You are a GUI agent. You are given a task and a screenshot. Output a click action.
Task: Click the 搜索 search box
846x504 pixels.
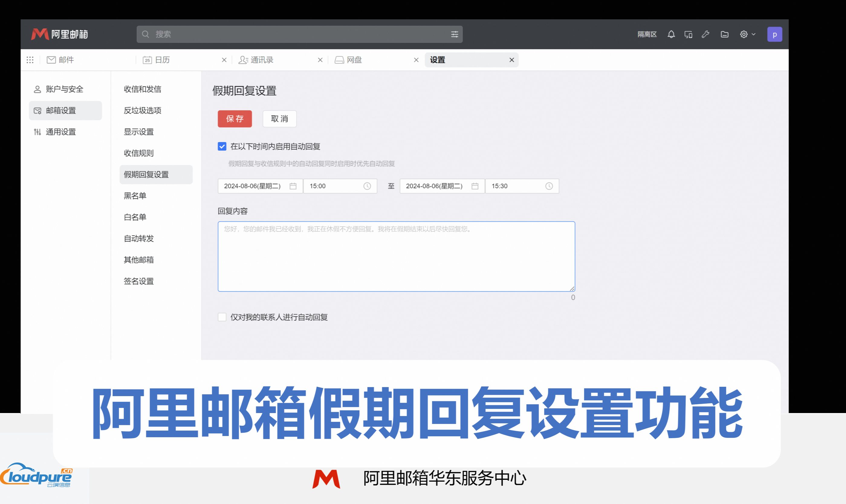click(x=300, y=34)
